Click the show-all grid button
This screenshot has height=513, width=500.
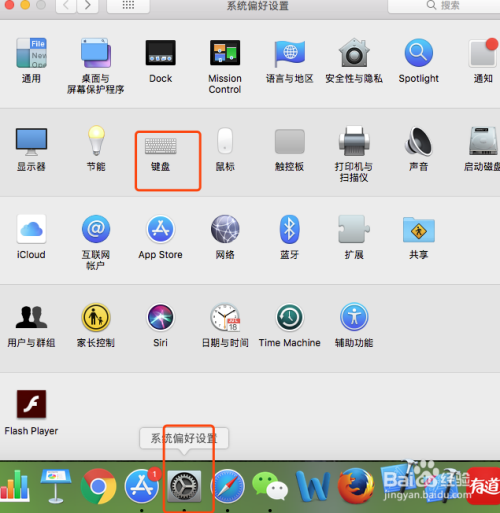coord(128,5)
